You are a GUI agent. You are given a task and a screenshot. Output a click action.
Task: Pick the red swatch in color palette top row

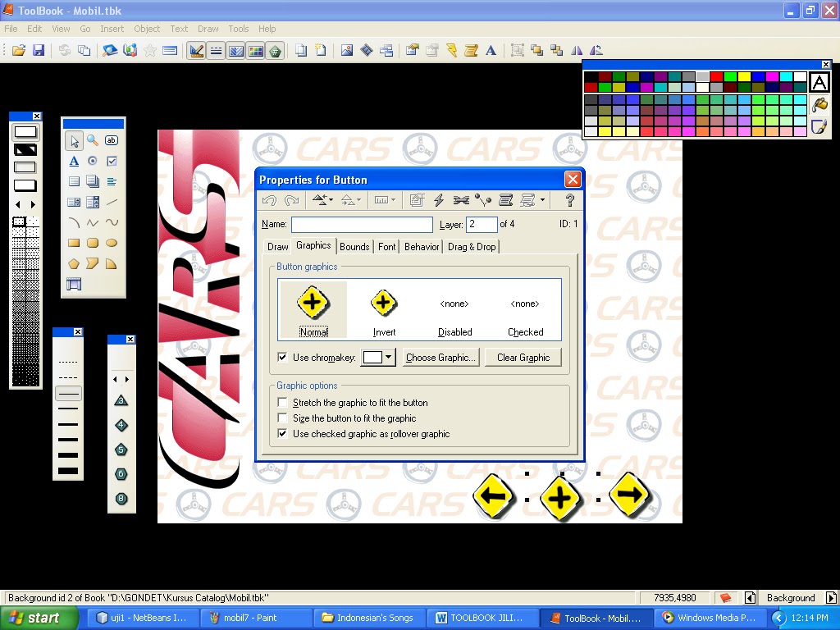pos(716,76)
